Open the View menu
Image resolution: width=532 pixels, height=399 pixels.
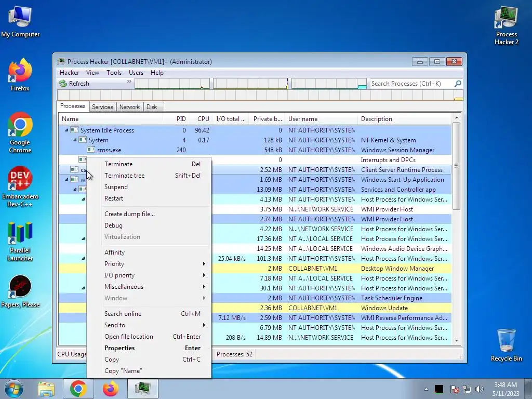pos(92,73)
